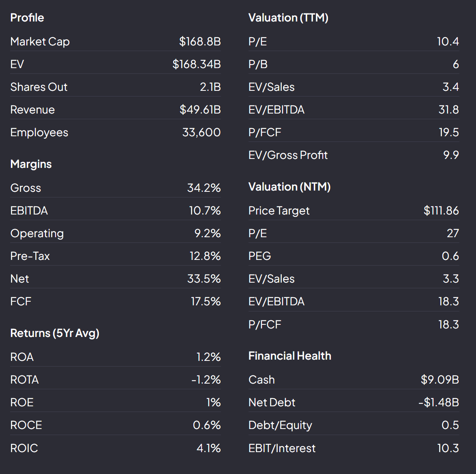
Task: Click the Valuation (TTM) heading
Action: point(288,17)
